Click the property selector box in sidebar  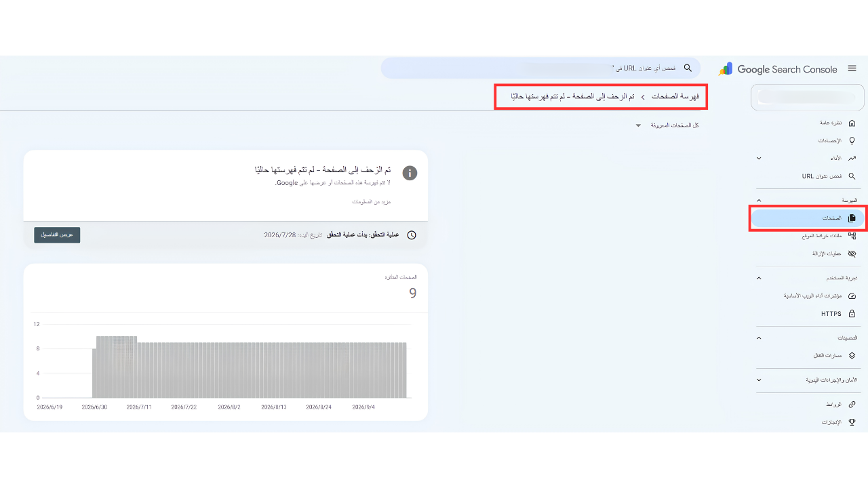click(808, 98)
